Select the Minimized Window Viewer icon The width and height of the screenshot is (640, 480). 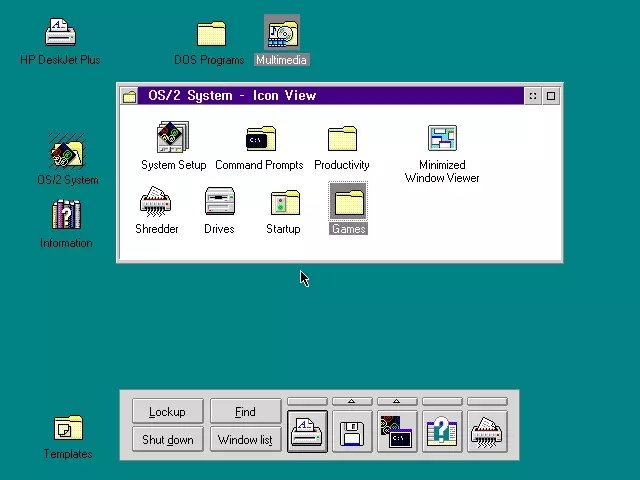click(x=442, y=140)
